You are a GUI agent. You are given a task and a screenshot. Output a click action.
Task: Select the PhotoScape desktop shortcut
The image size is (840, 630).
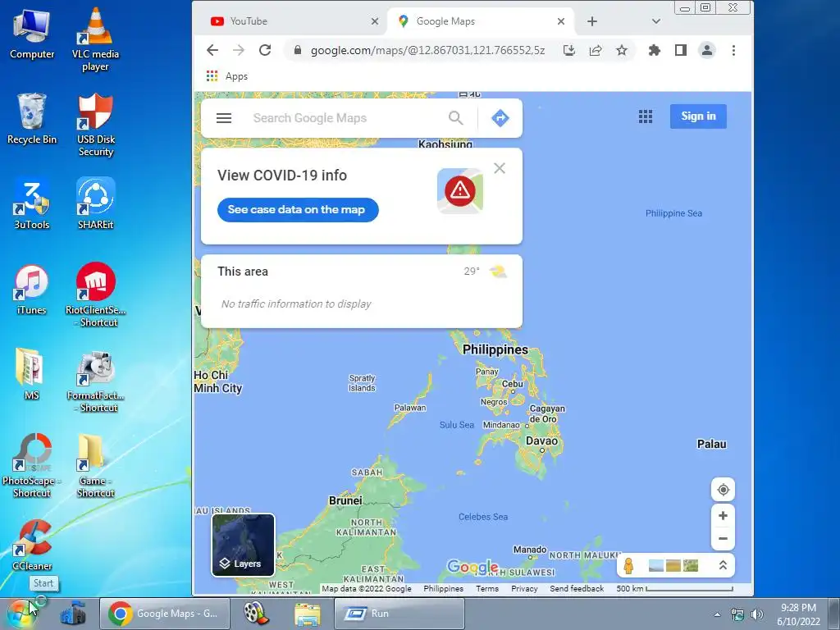tap(32, 466)
